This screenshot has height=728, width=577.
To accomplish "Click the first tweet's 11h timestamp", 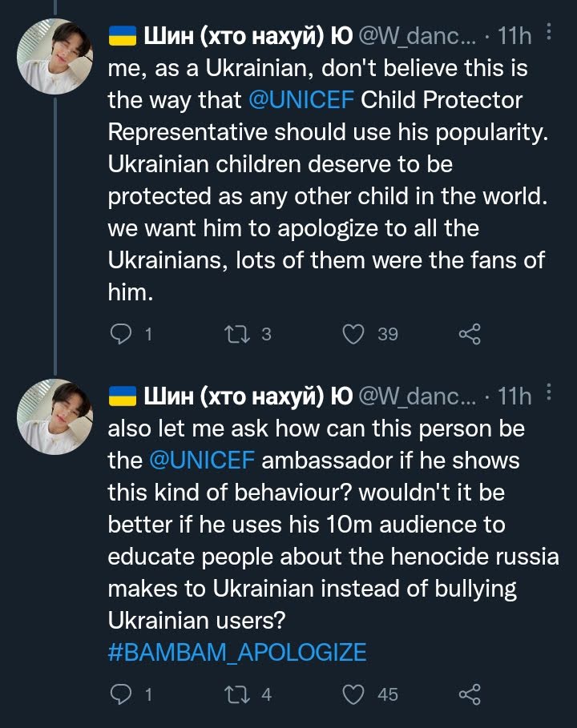I will pyautogui.click(x=514, y=37).
